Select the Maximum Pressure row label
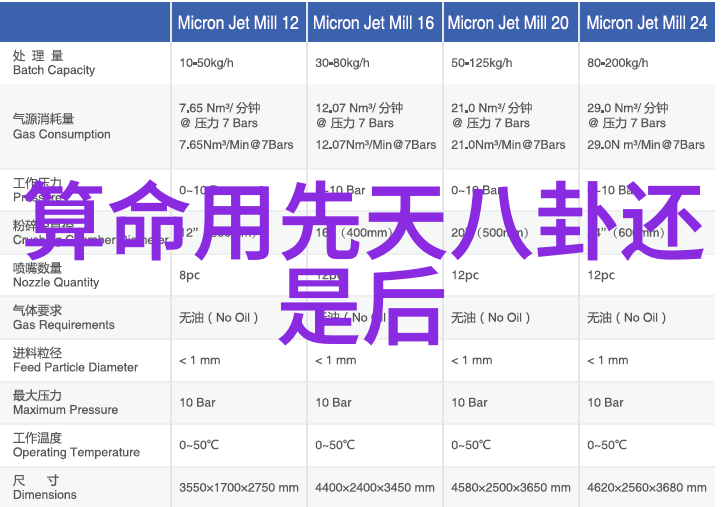The image size is (722, 507). coord(65,402)
